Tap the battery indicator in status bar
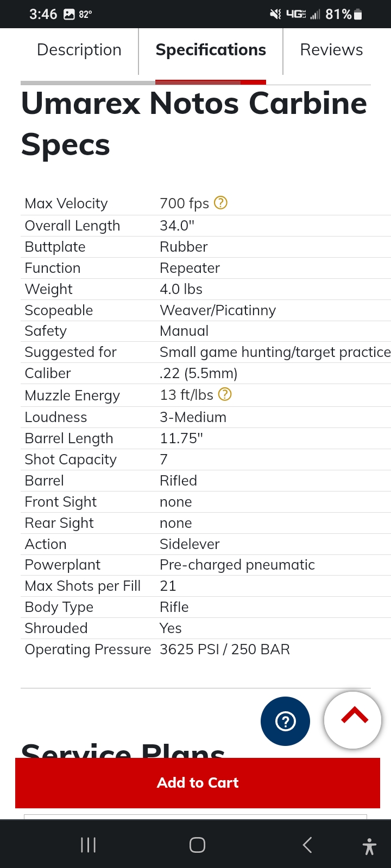The image size is (391, 868). coord(358,15)
